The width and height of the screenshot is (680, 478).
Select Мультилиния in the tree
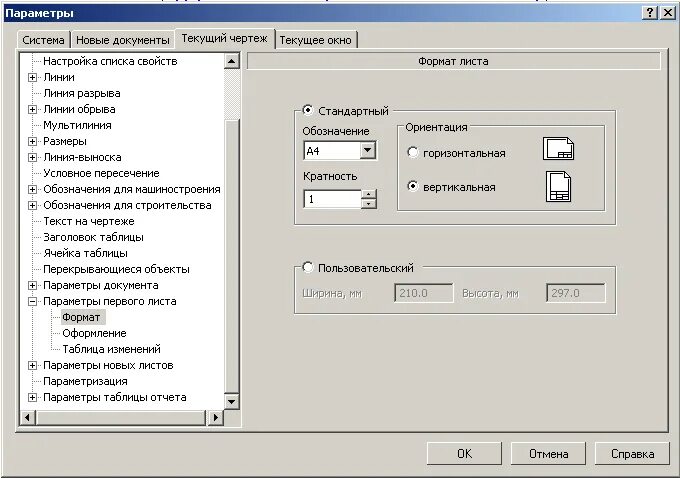coord(77,125)
